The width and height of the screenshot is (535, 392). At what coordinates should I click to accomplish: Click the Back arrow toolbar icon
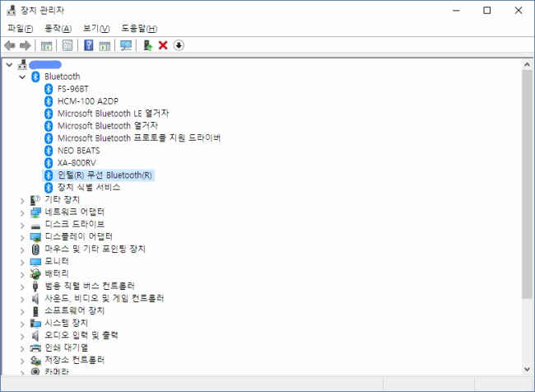[x=10, y=45]
